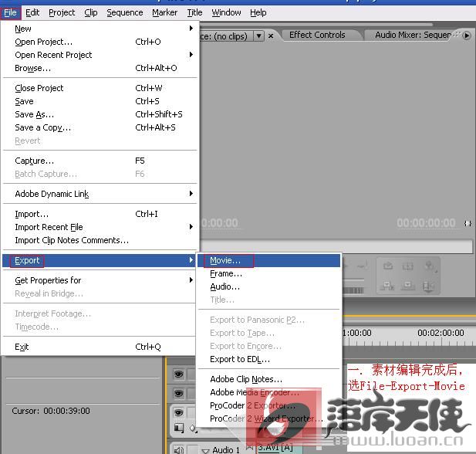
Task: Toggle Audio 1 track speaker output
Action: (178, 450)
